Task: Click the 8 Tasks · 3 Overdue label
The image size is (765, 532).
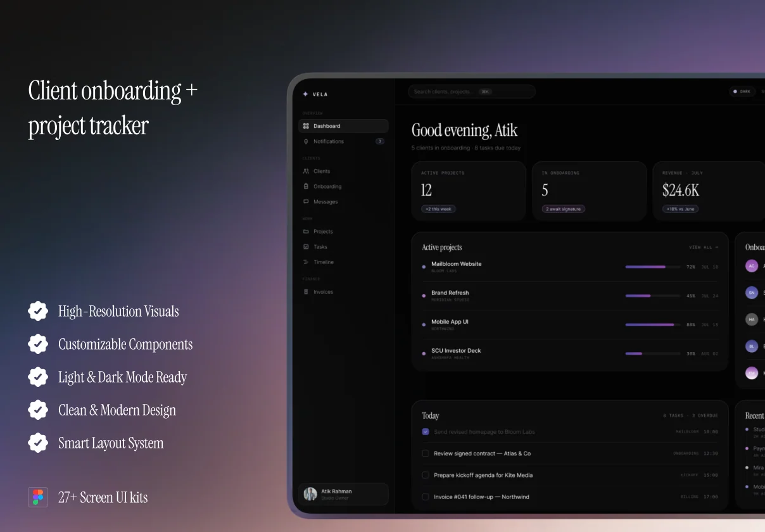Action: [x=691, y=415]
